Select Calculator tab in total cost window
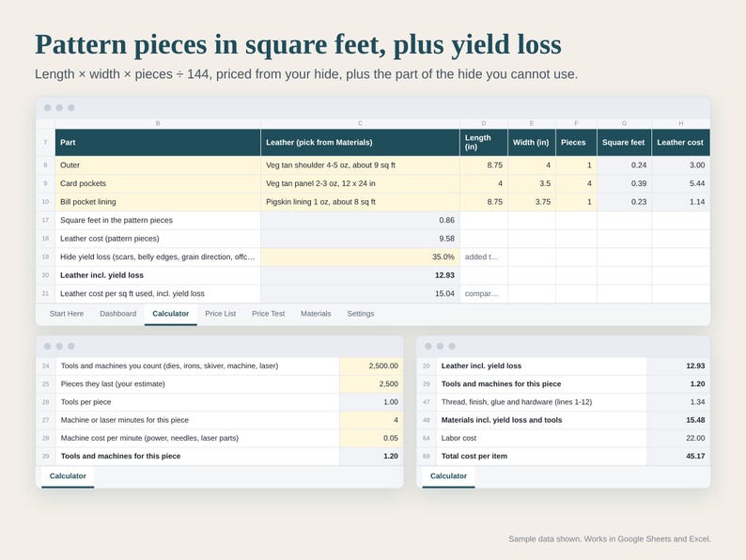 pyautogui.click(x=448, y=475)
